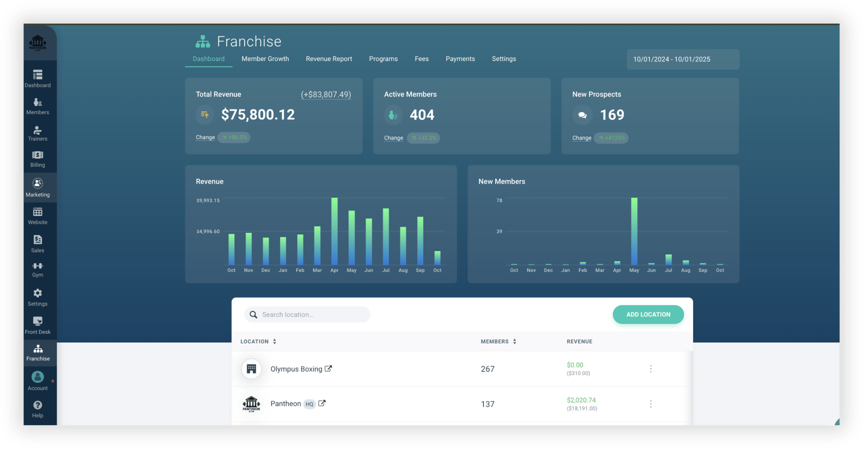
Task: Click the Search location field
Action: [x=307, y=314]
